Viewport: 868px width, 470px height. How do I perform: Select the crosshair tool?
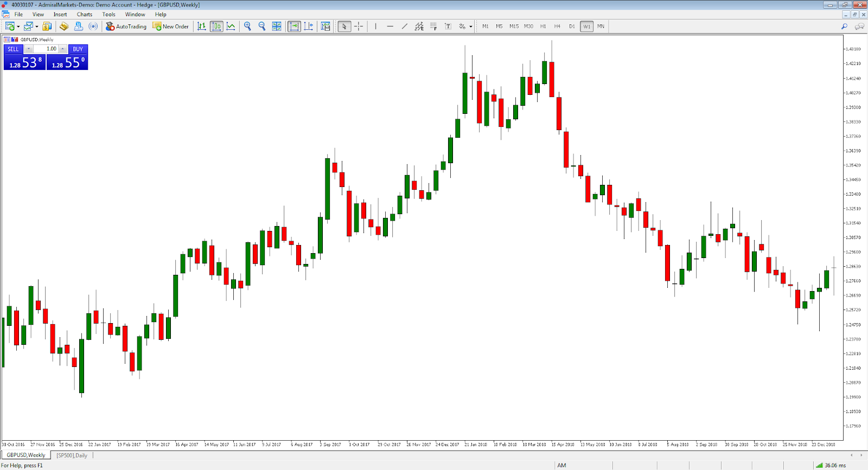[359, 26]
